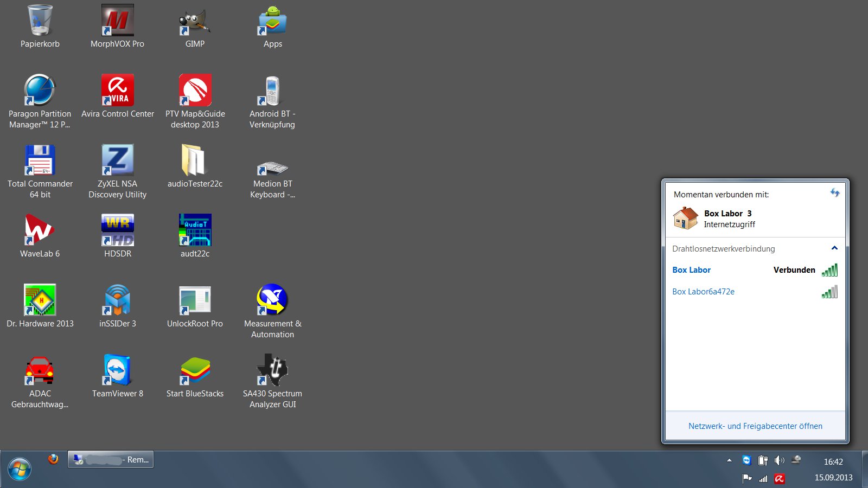Click the TeamViewer tray icon
Viewport: 868px width, 488px height.
pos(746,460)
